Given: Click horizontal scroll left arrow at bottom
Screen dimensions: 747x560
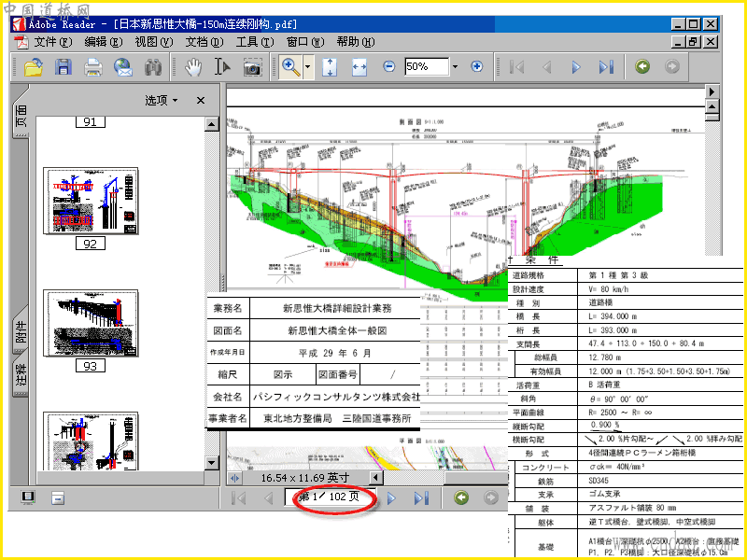Looking at the screenshot, I should click(376, 478).
